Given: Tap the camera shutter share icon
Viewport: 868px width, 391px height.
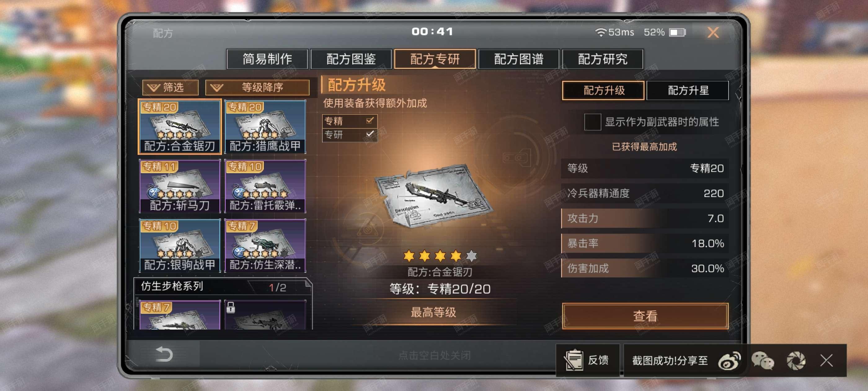Looking at the screenshot, I should coord(796,361).
